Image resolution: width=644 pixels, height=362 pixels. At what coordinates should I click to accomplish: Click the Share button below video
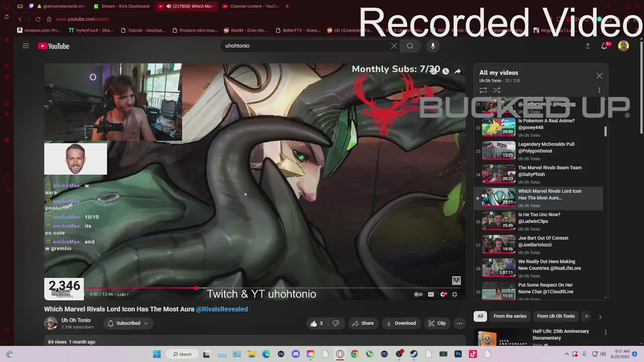tap(363, 323)
